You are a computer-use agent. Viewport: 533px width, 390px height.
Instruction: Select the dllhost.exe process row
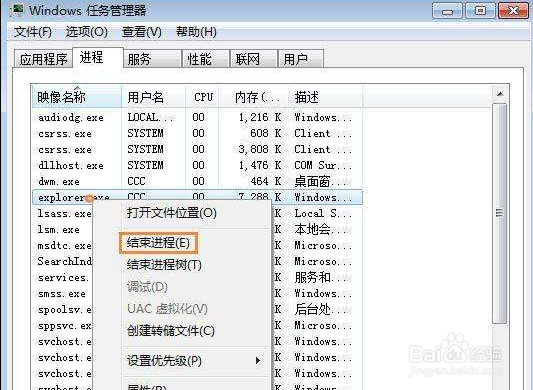click(197, 166)
